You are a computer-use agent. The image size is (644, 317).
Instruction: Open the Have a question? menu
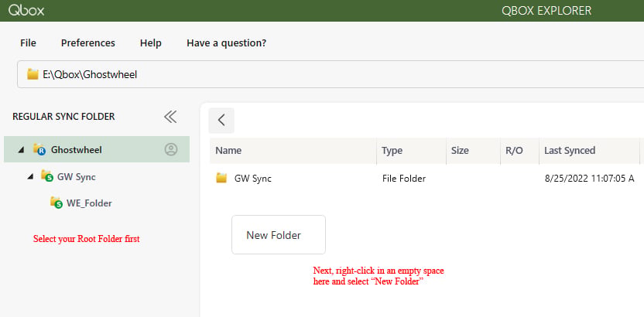click(x=226, y=43)
